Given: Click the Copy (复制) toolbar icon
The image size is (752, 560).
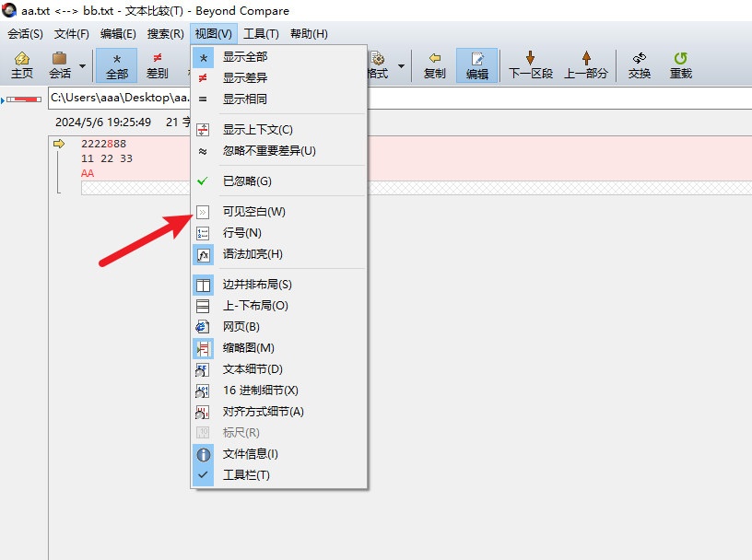Looking at the screenshot, I should click(x=434, y=65).
